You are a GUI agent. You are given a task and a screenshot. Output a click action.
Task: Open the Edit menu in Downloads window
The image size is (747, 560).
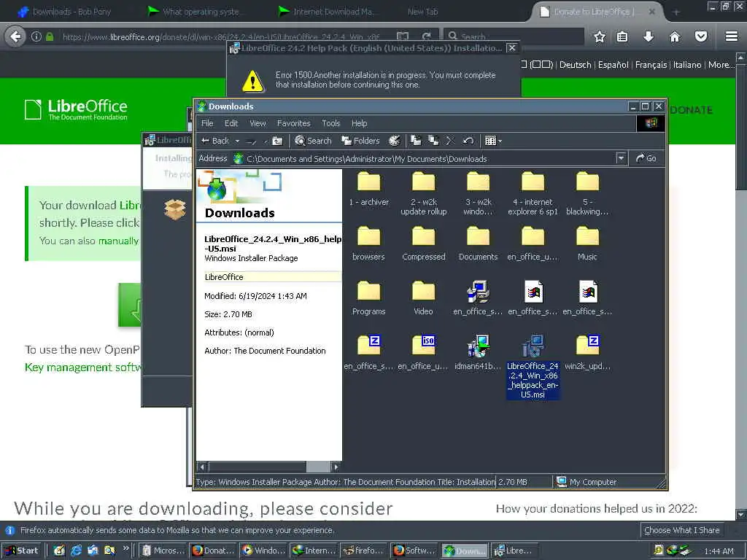coord(231,123)
